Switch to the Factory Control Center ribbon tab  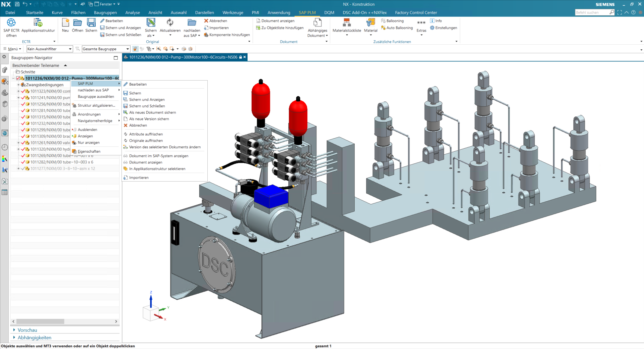[x=416, y=12]
